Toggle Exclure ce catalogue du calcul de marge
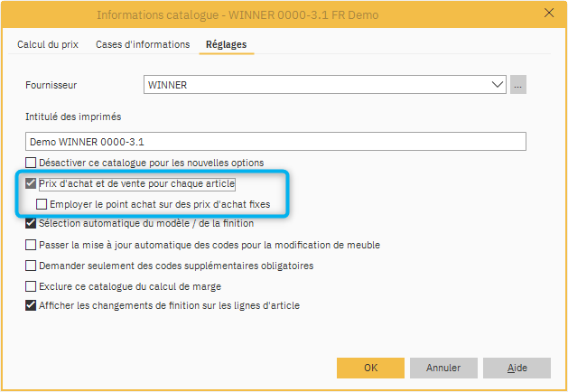The height and width of the screenshot is (392, 568). point(32,286)
